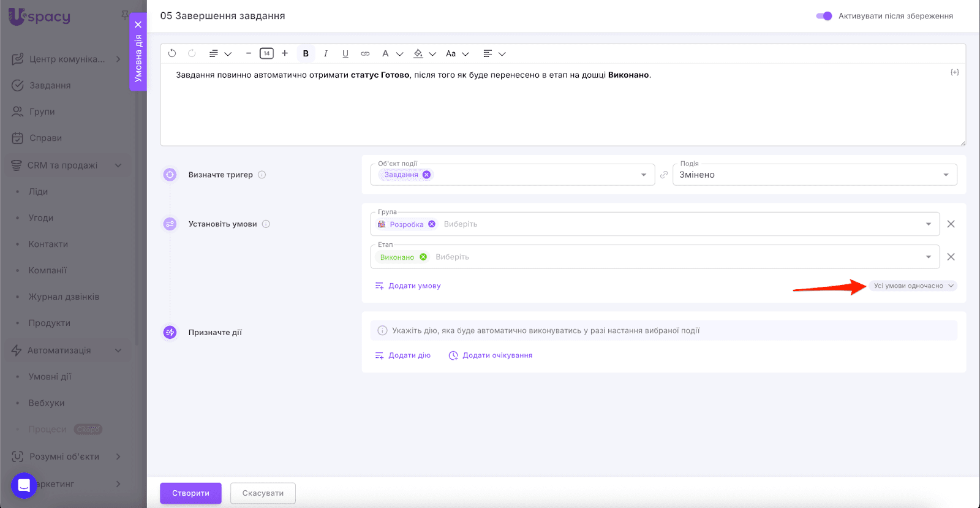Click the undo icon in editor toolbar

coord(172,54)
